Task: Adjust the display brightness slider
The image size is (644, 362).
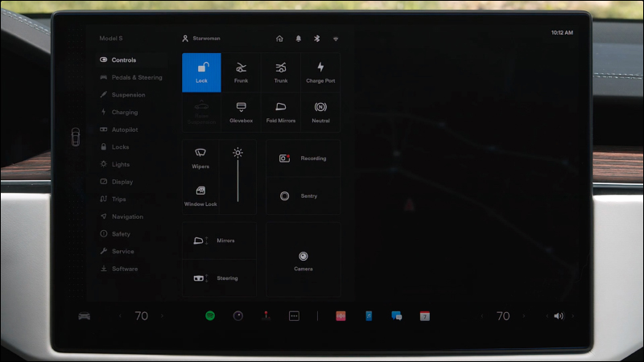Action: pyautogui.click(x=237, y=177)
